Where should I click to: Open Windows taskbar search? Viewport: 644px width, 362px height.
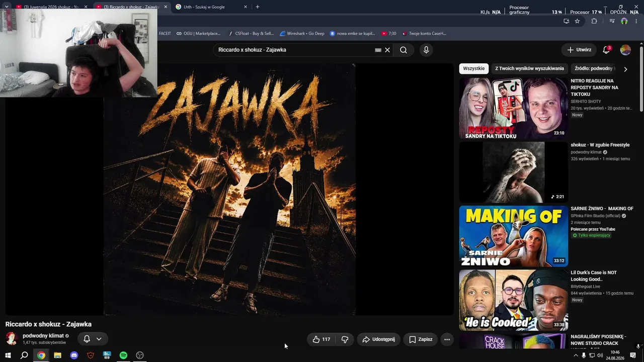[24, 355]
